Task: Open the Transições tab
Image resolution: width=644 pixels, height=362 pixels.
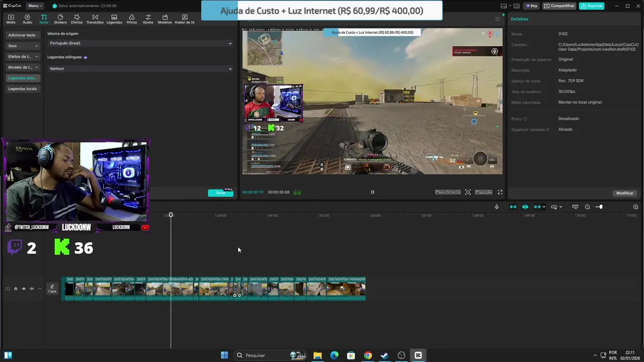Action: pos(95,19)
